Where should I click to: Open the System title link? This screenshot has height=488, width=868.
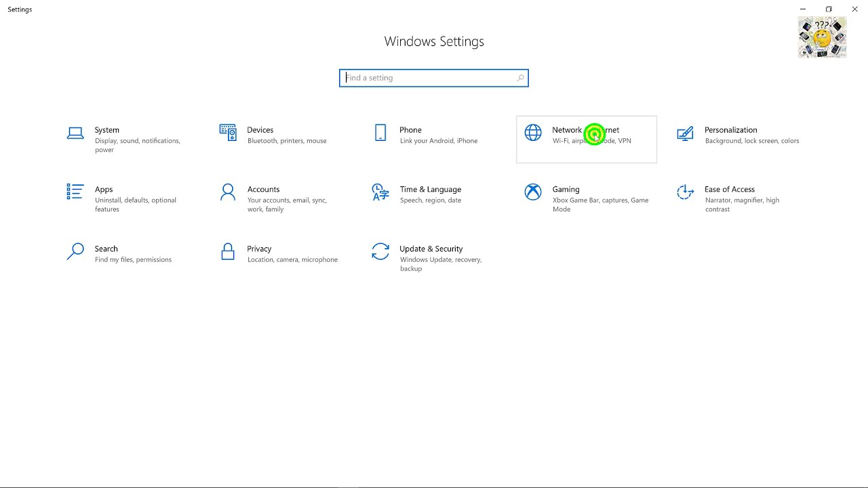point(107,130)
